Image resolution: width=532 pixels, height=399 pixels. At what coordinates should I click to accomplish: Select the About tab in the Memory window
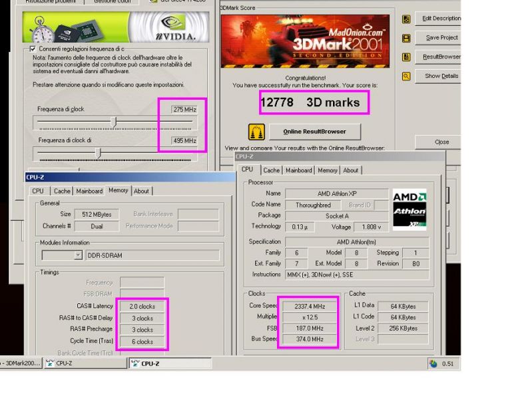click(x=141, y=191)
